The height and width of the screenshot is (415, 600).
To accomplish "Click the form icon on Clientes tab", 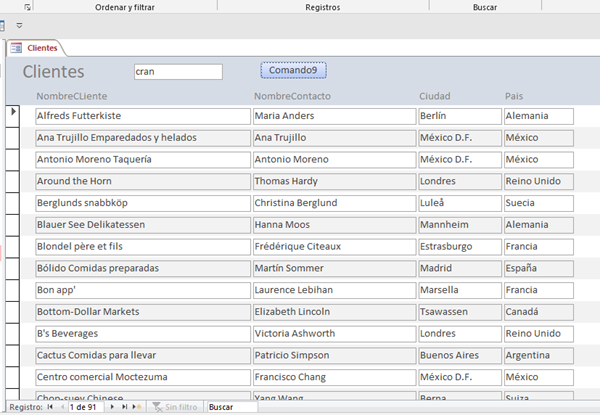I will pos(16,47).
